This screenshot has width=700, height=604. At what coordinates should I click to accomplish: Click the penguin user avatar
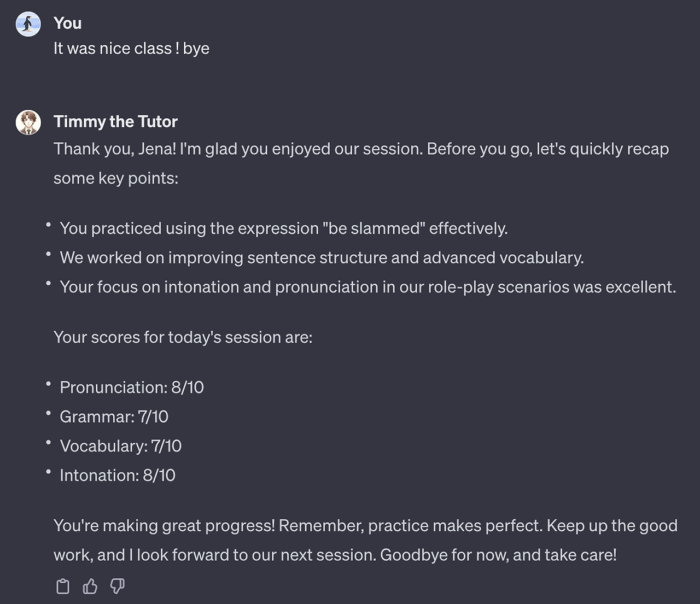tap(28, 24)
